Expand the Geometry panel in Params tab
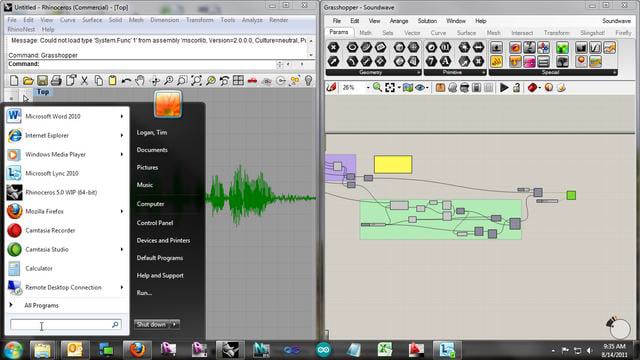 tap(418, 72)
